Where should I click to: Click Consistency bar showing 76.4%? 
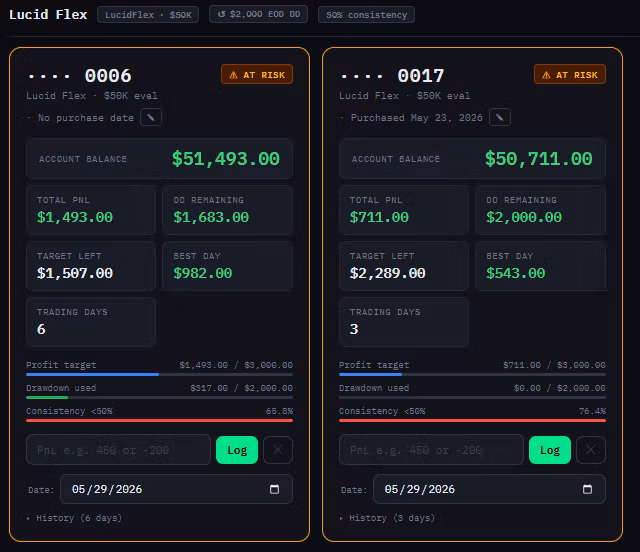click(x=472, y=420)
